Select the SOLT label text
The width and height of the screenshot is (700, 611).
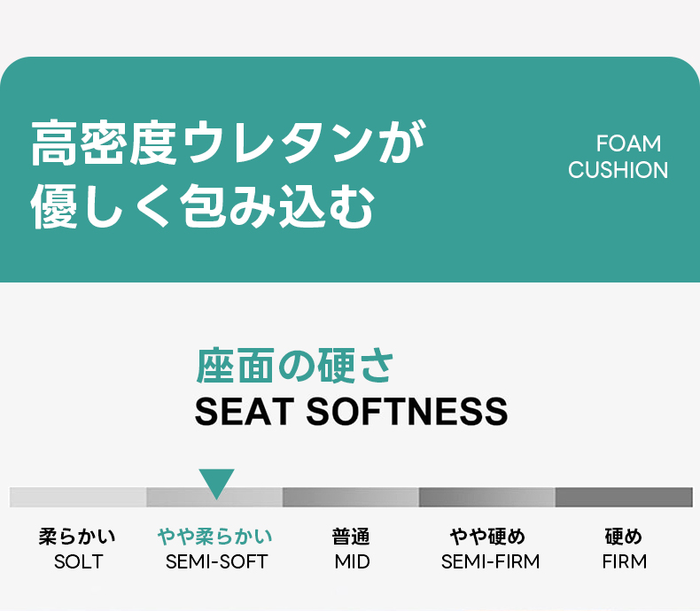click(x=78, y=561)
